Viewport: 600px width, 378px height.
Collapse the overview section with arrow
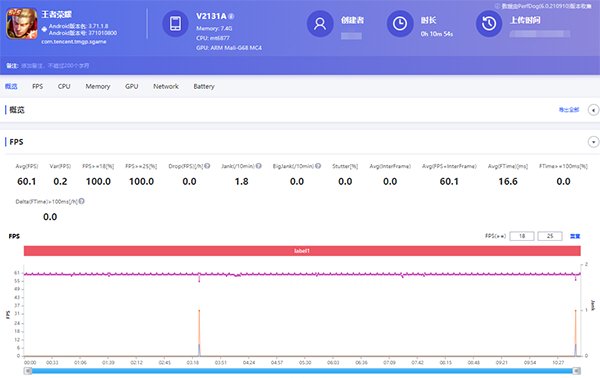[x=593, y=110]
